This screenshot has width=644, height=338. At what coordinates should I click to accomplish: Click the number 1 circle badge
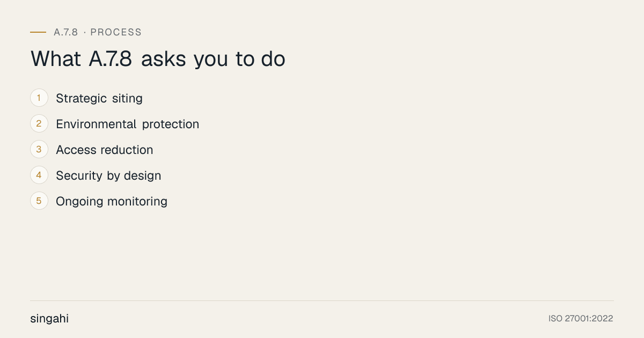click(x=39, y=98)
